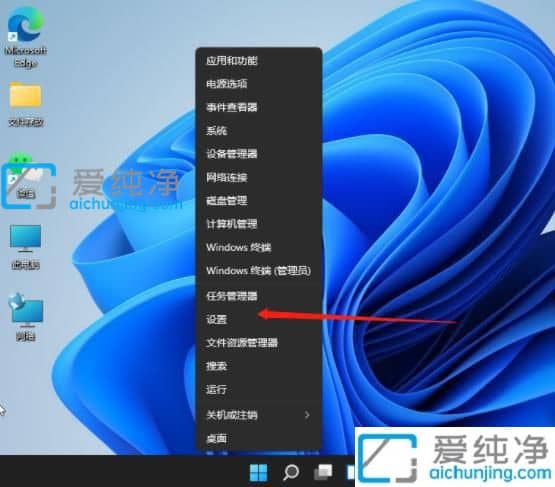Open 事件查看器 from the menu

click(x=259, y=107)
